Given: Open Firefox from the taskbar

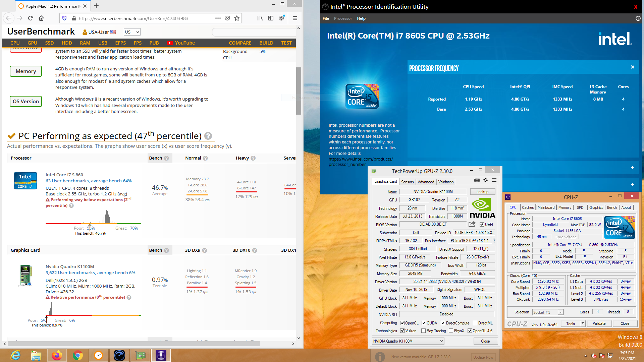Looking at the screenshot, I should click(57, 355).
